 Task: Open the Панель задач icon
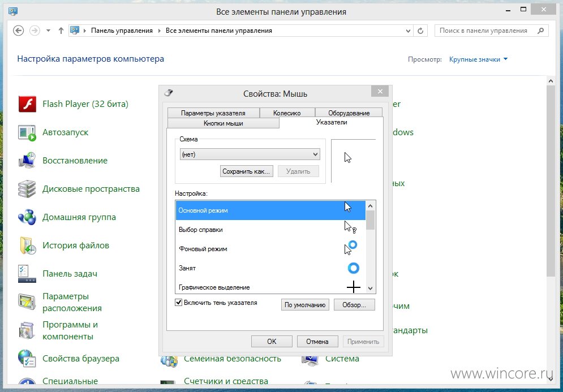point(27,274)
